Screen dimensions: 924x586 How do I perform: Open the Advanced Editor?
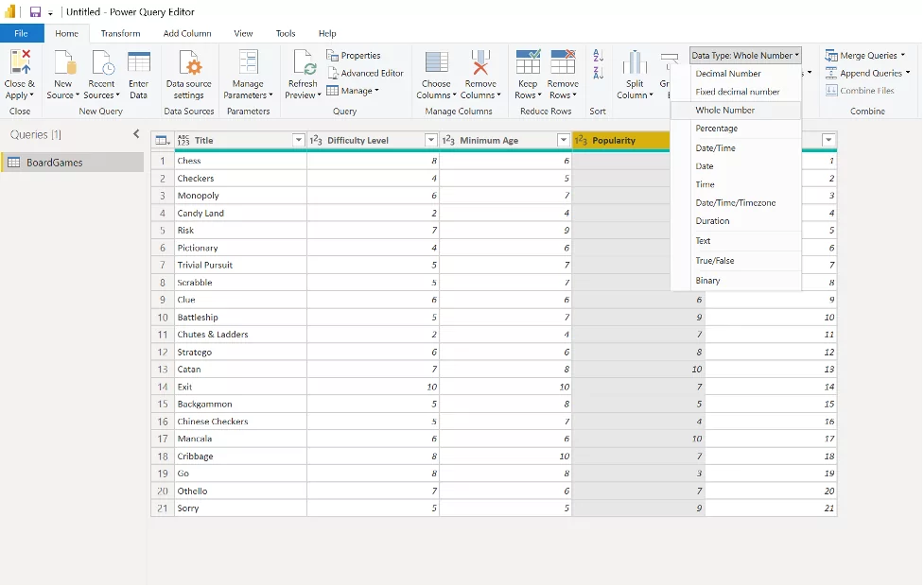tap(365, 73)
